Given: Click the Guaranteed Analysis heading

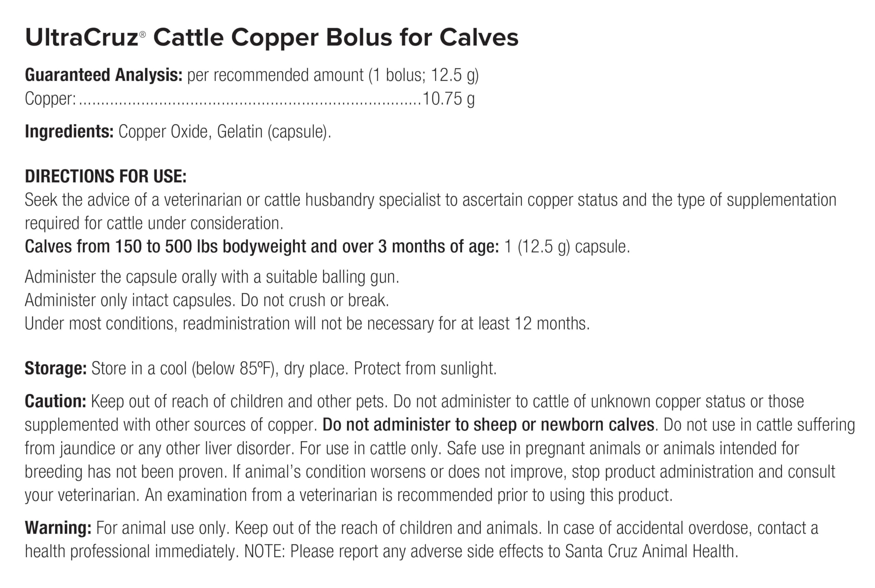Looking at the screenshot, I should click(x=104, y=75).
